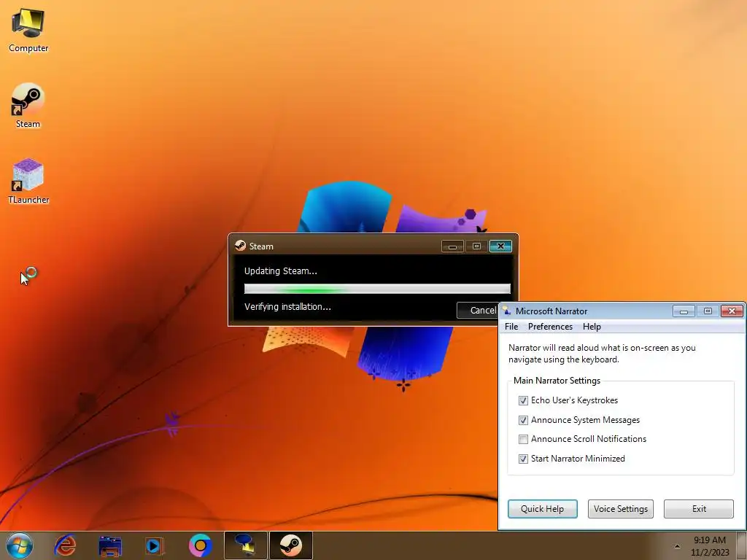Open the Narrator Help menu

click(592, 327)
